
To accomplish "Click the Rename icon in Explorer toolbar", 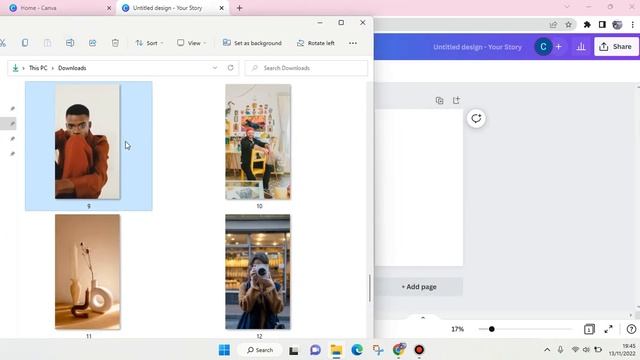I will (x=70, y=43).
